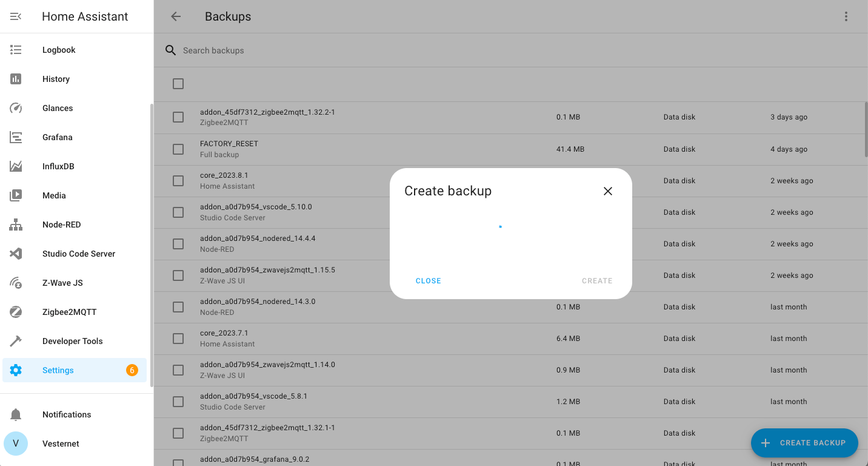The width and height of the screenshot is (868, 466).
Task: Click the 1.2 MB size cell
Action: [568, 402]
